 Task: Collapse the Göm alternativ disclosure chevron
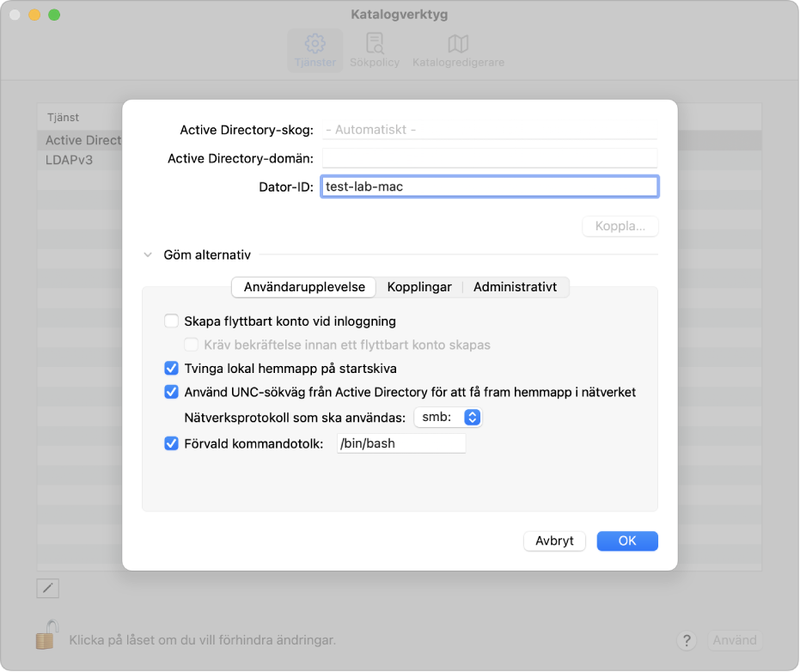coord(148,254)
